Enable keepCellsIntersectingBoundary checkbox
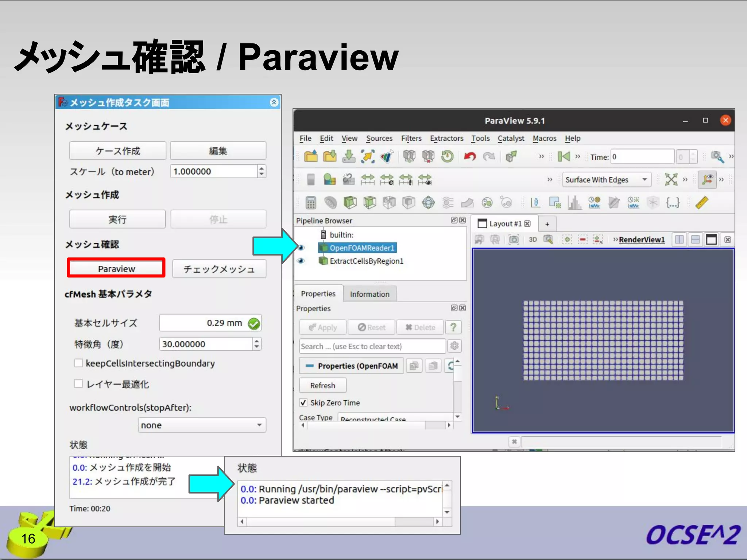This screenshot has height=560, width=747. [78, 363]
